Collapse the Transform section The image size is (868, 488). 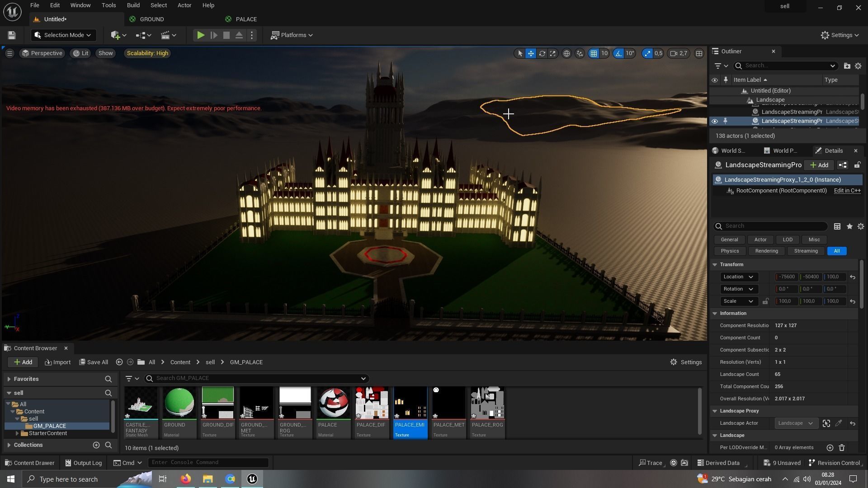click(x=715, y=265)
